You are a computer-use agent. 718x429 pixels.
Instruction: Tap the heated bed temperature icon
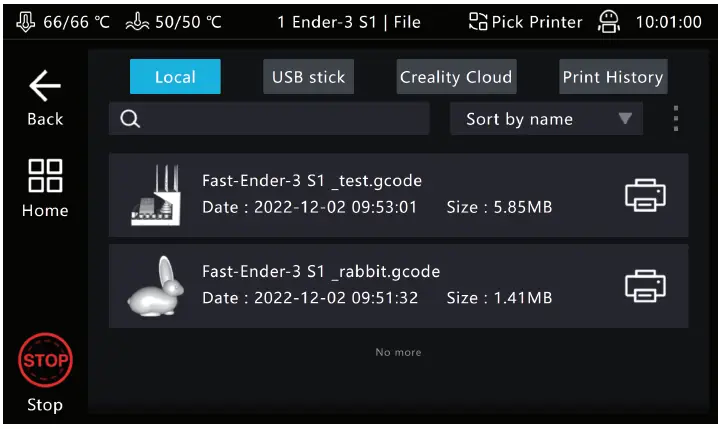(137, 22)
